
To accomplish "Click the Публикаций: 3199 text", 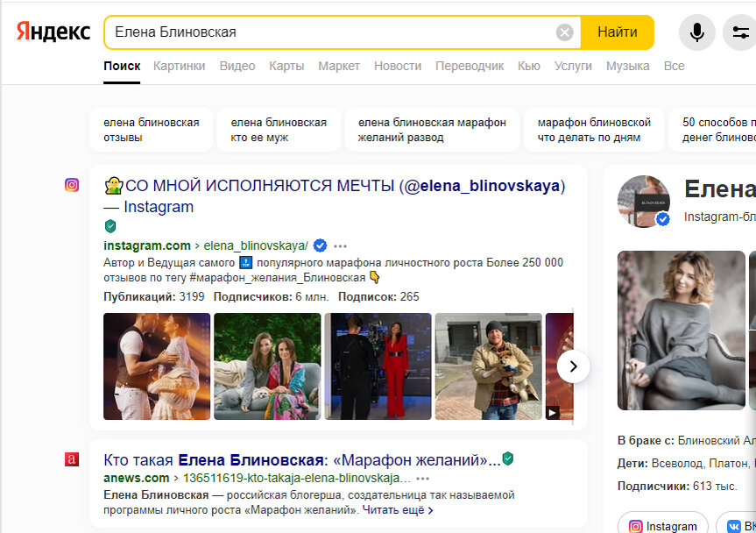I will point(154,296).
